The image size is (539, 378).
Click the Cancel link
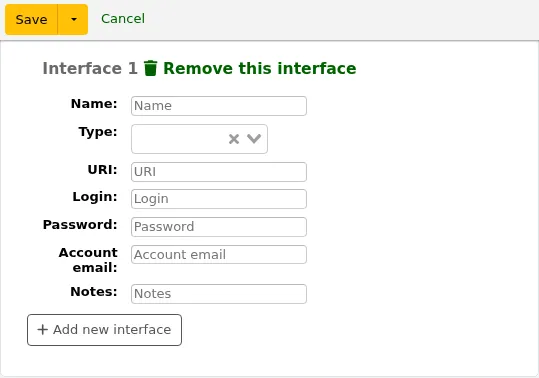click(x=123, y=19)
